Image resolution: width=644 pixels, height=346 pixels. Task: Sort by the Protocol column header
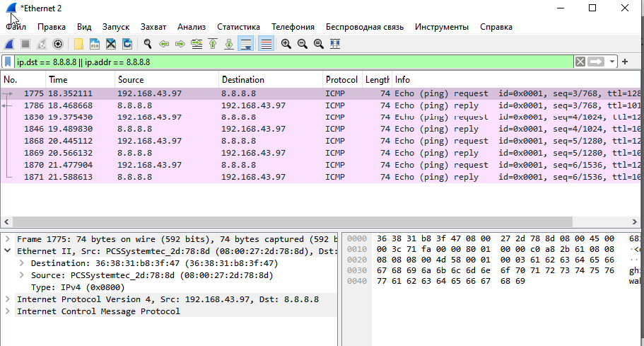click(342, 80)
